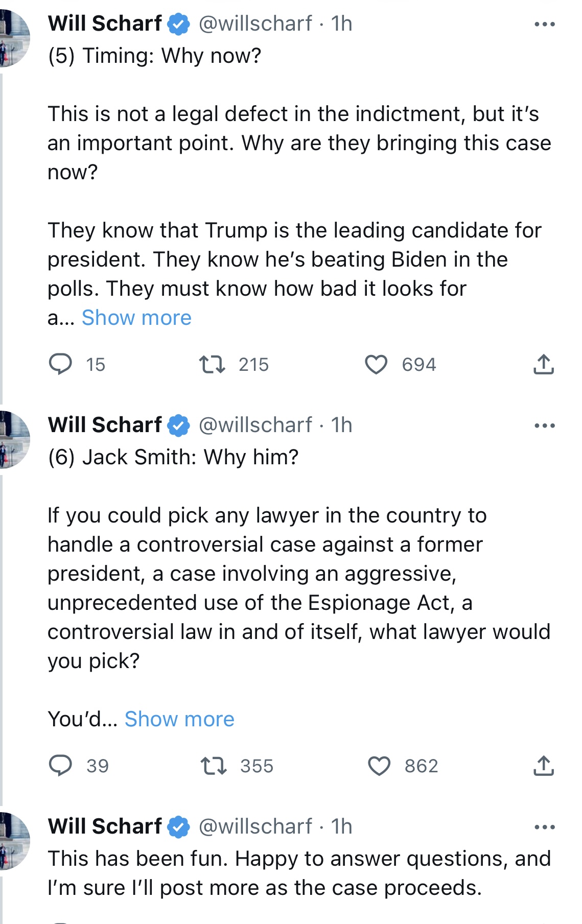582x924 pixels.
Task: Open more options menu on Jack Smith tweet
Action: (545, 425)
